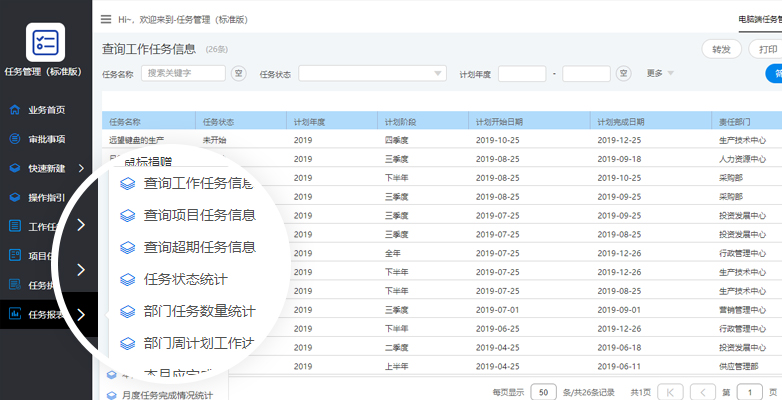Screen dimensions: 782x400
Task: Click the 任务管理 app logo icon
Action: click(47, 41)
